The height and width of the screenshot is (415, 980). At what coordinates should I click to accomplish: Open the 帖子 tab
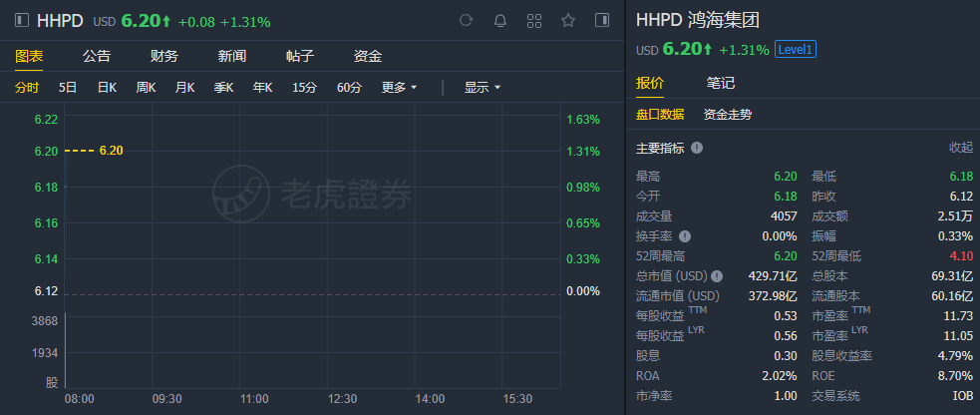coord(299,56)
